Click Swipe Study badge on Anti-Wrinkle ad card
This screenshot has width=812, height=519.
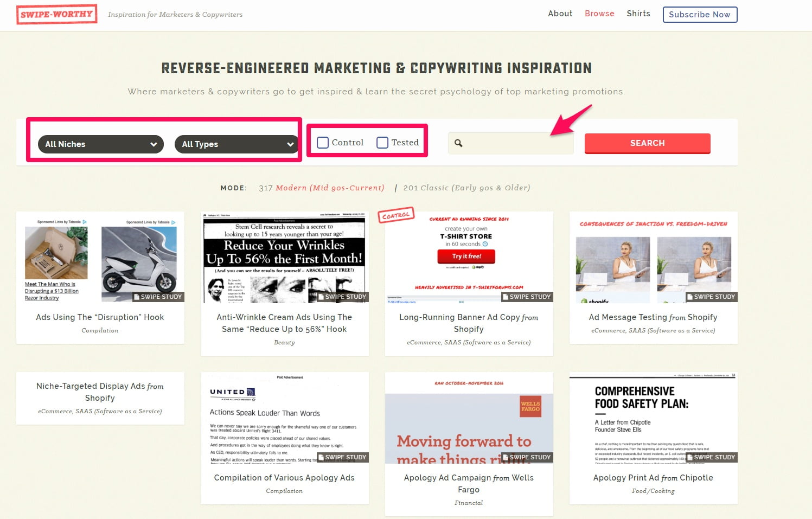[343, 297]
